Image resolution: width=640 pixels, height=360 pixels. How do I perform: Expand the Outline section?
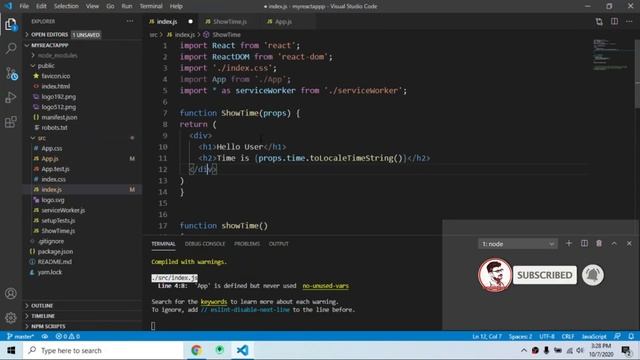[82, 305]
